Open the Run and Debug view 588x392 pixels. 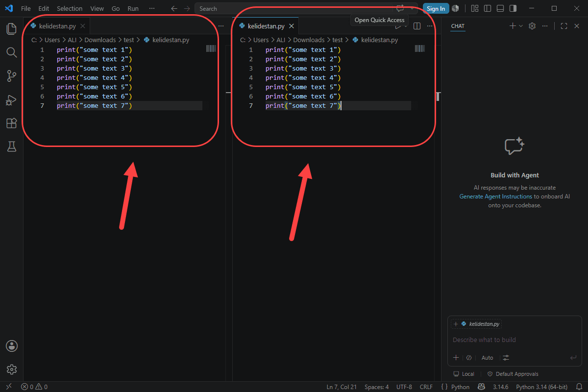click(11, 99)
